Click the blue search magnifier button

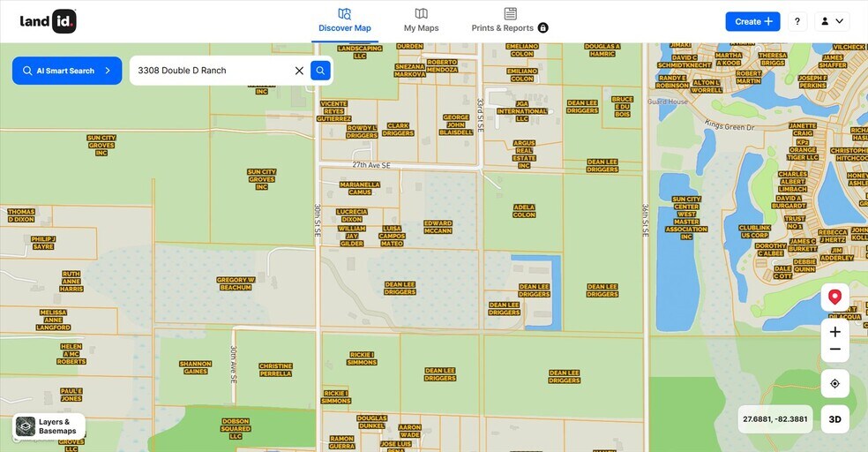(320, 71)
